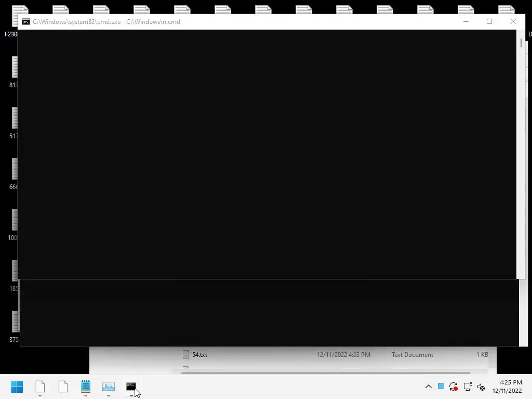
Task: Open cmd.exe system menu from title bar icon
Action: coord(26,22)
